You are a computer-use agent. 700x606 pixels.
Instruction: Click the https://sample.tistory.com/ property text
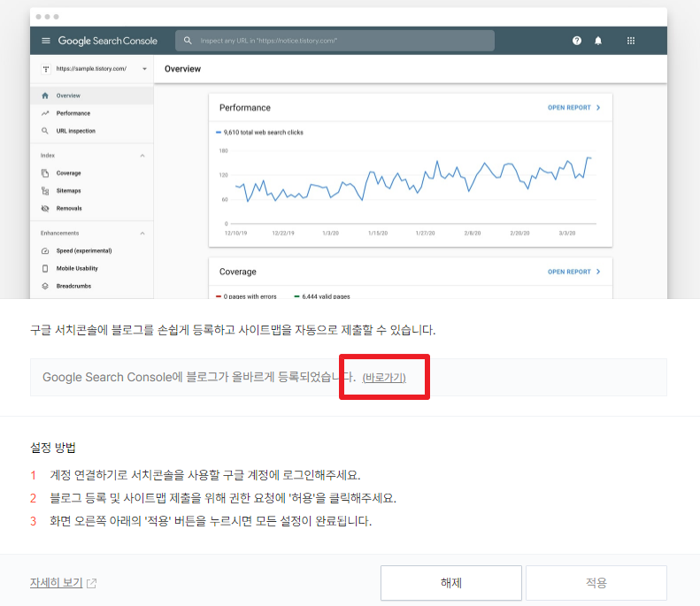coord(91,69)
